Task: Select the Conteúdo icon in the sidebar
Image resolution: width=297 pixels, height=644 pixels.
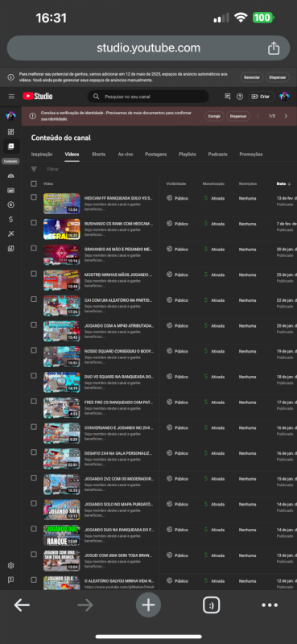Action: (x=10, y=147)
